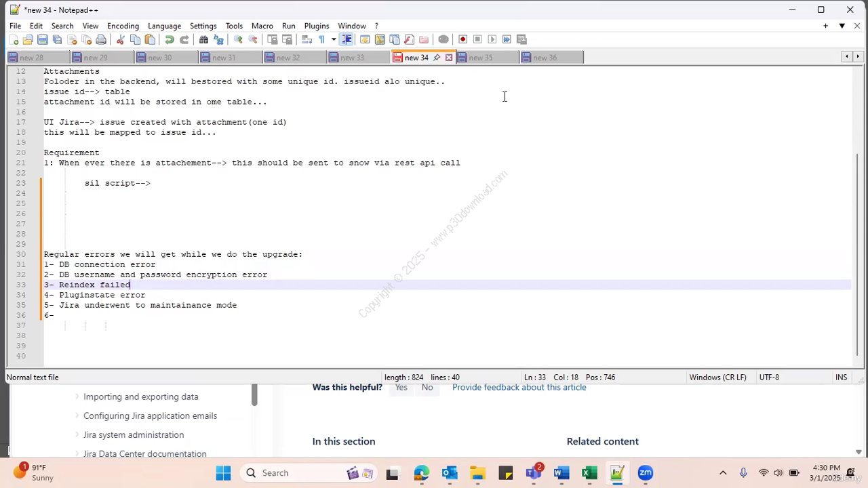Expand Importing and exporting data in browser sidebar

click(x=77, y=396)
